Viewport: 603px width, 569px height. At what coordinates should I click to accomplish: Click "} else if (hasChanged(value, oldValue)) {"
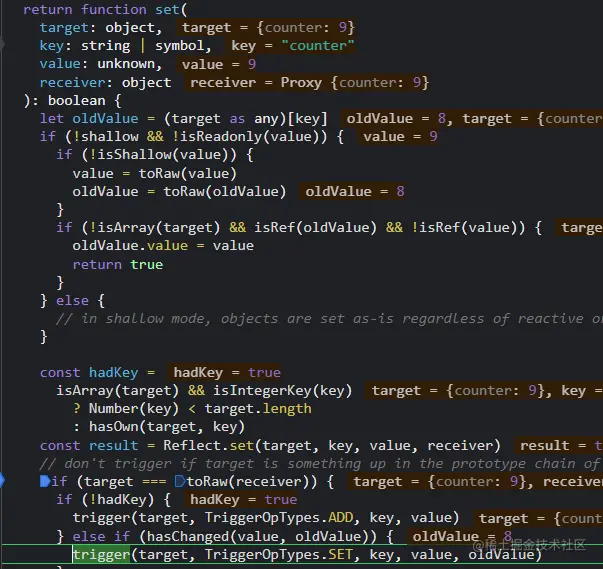coord(225,536)
